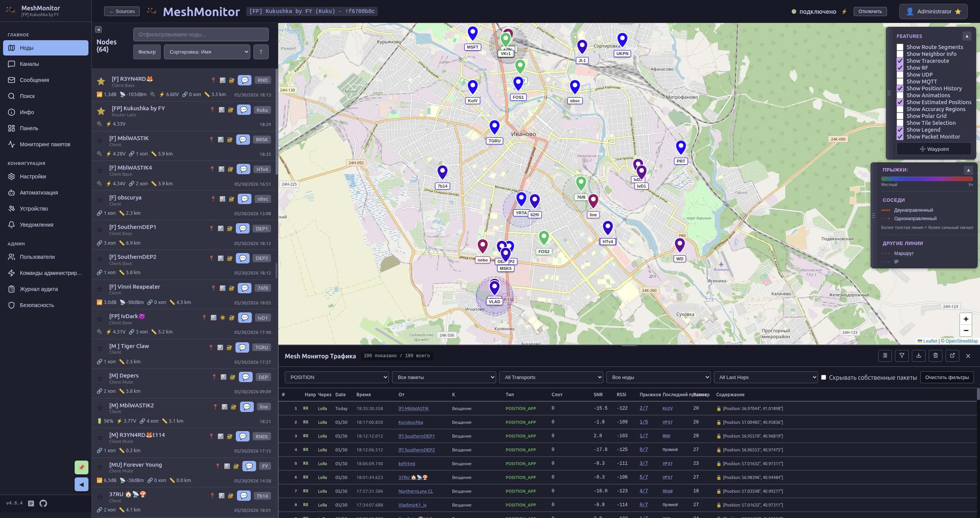Screen dimensions: 980x518
Task: Enable Show Animations
Action: pos(900,95)
